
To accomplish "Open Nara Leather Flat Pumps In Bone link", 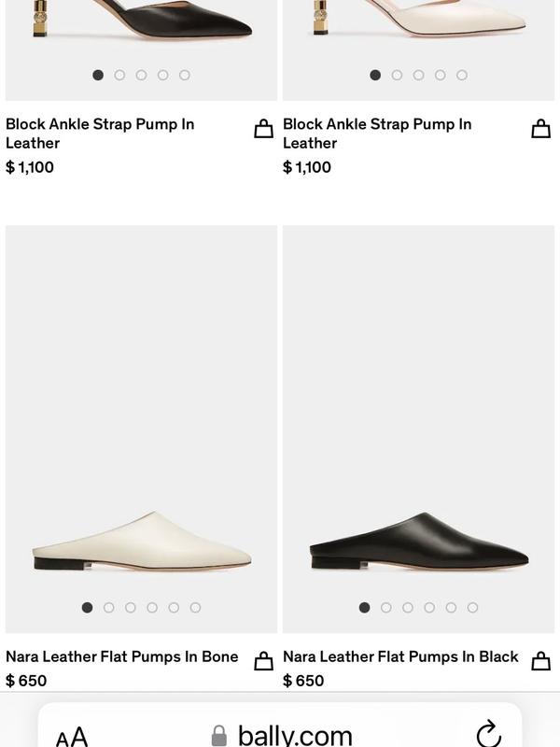I will (x=121, y=656).
